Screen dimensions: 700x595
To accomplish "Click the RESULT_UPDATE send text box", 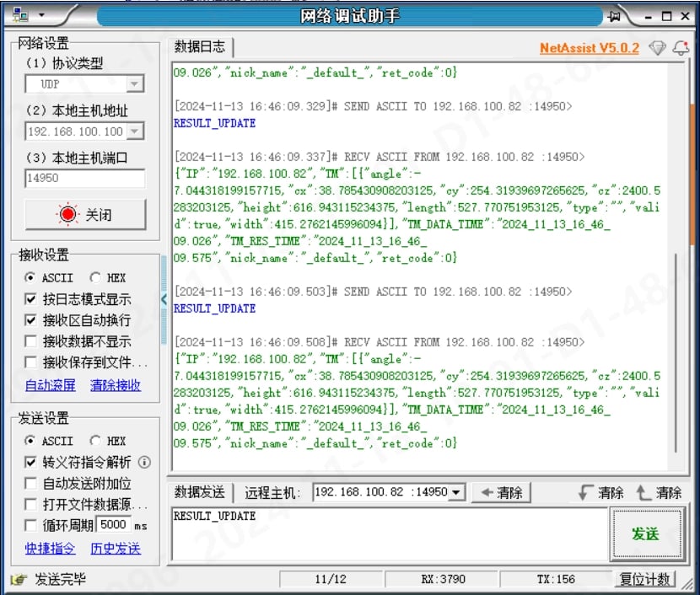I will 390,534.
